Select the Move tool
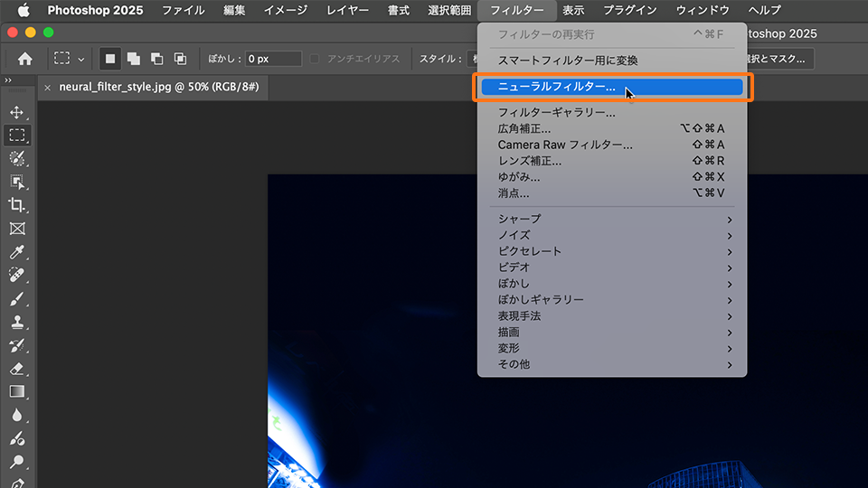 click(x=16, y=112)
